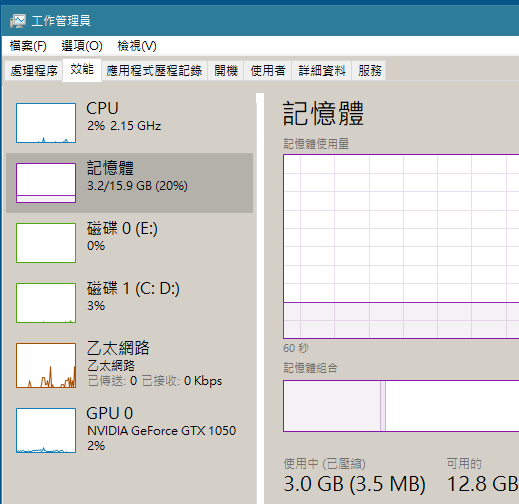Click the 記憶體組合 composition bar
This screenshot has height=504, width=519.
pos(401,406)
